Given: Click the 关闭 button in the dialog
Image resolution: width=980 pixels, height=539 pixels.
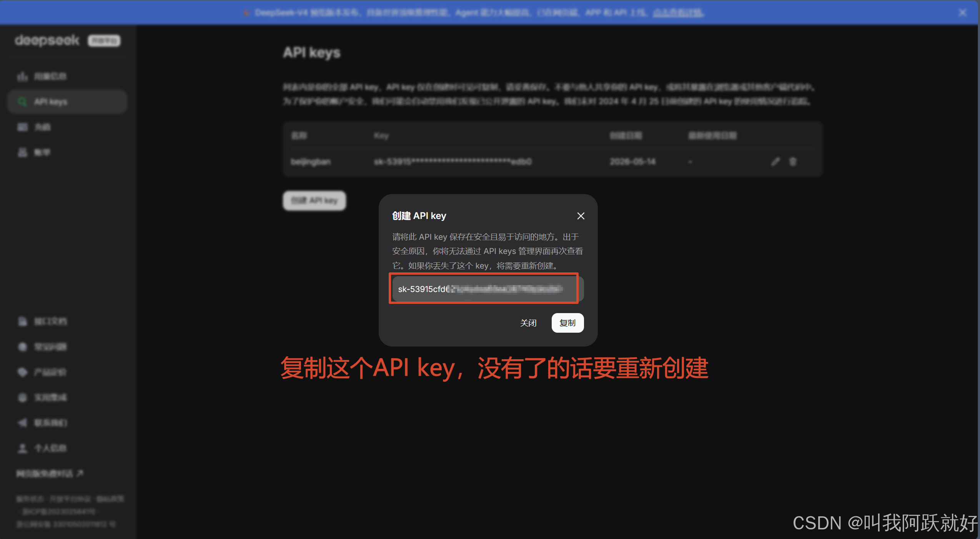Looking at the screenshot, I should tap(528, 323).
